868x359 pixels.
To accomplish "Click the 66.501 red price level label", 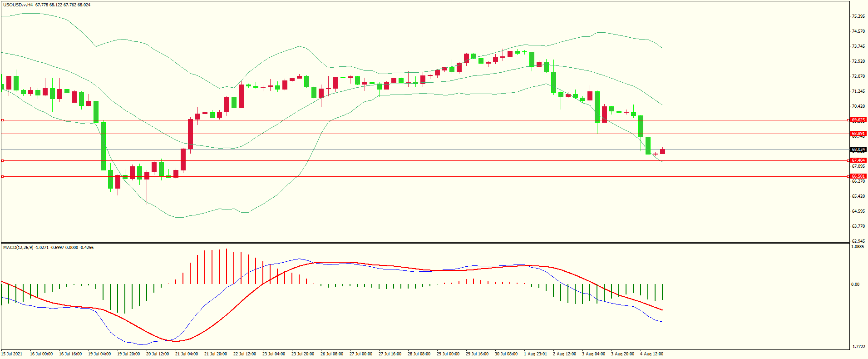I will [858, 176].
